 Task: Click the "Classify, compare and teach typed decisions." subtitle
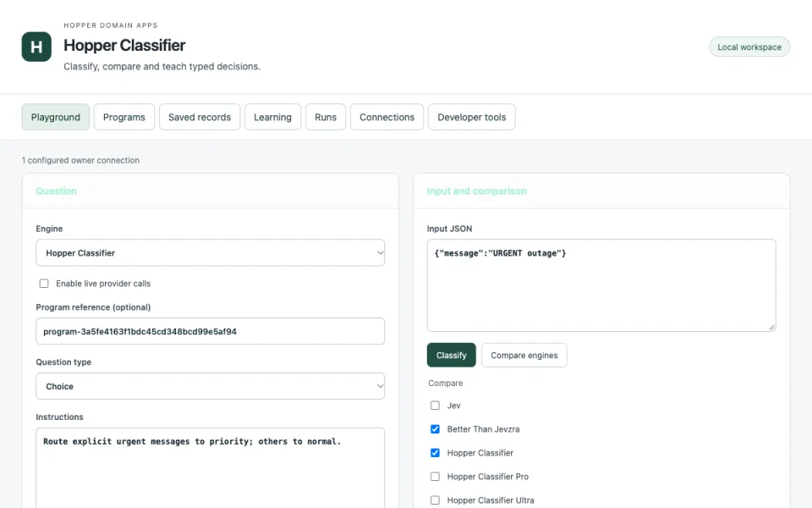coord(162,66)
